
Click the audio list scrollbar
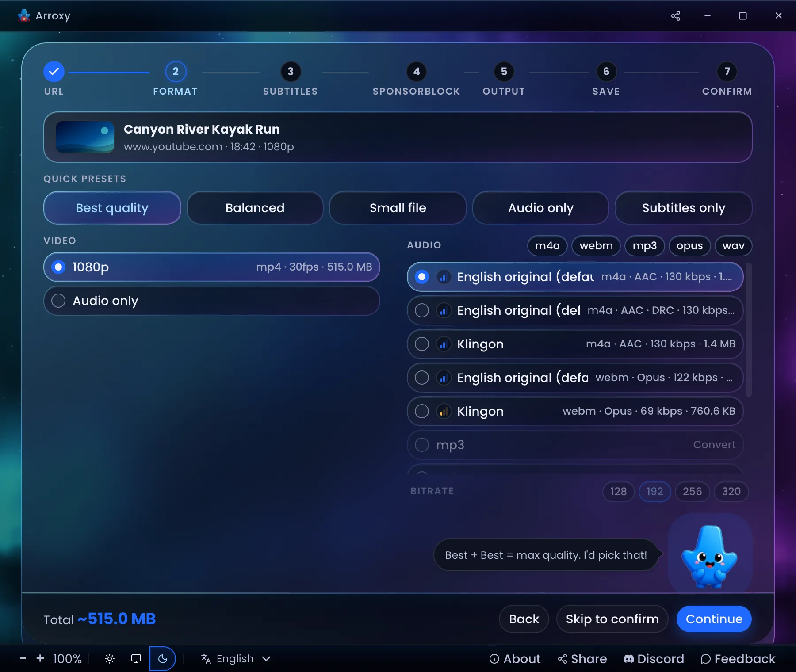[748, 330]
